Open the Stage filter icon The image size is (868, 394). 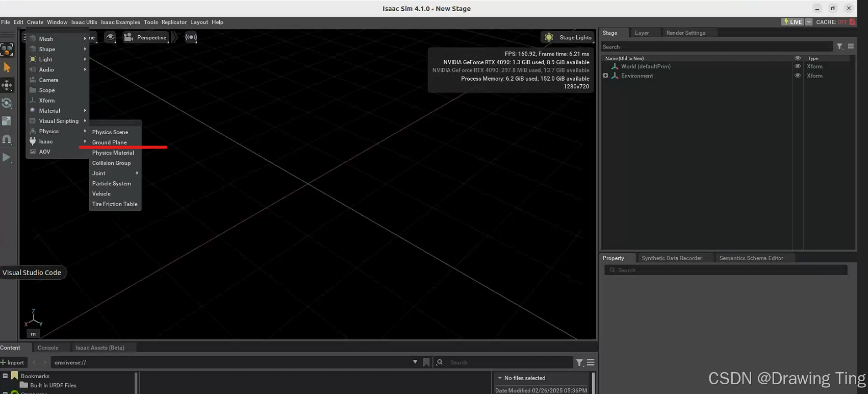pos(839,46)
